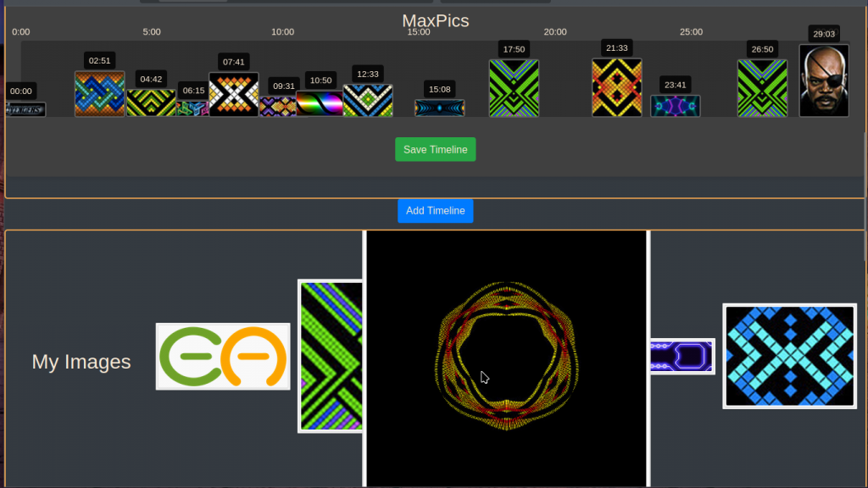Click the 17:50 green chevron thumbnail
868x488 pixels.
tap(514, 88)
